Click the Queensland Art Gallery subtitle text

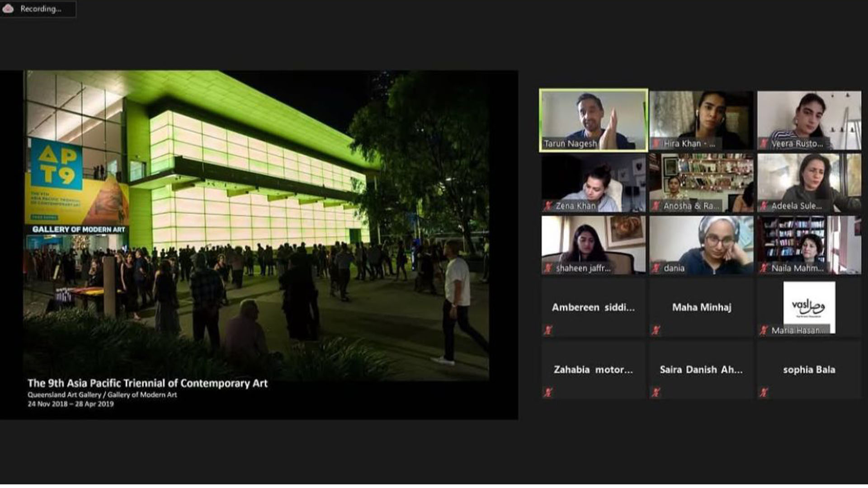(102, 394)
